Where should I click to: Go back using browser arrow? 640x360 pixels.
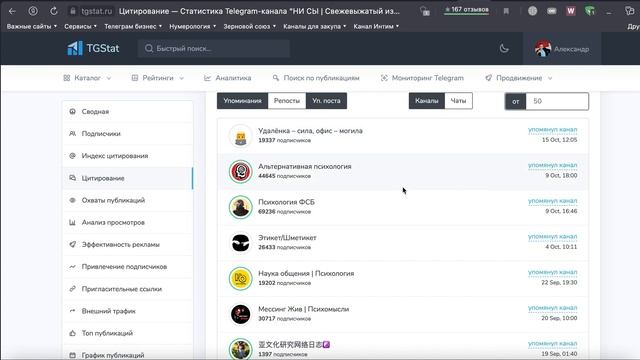12,11
